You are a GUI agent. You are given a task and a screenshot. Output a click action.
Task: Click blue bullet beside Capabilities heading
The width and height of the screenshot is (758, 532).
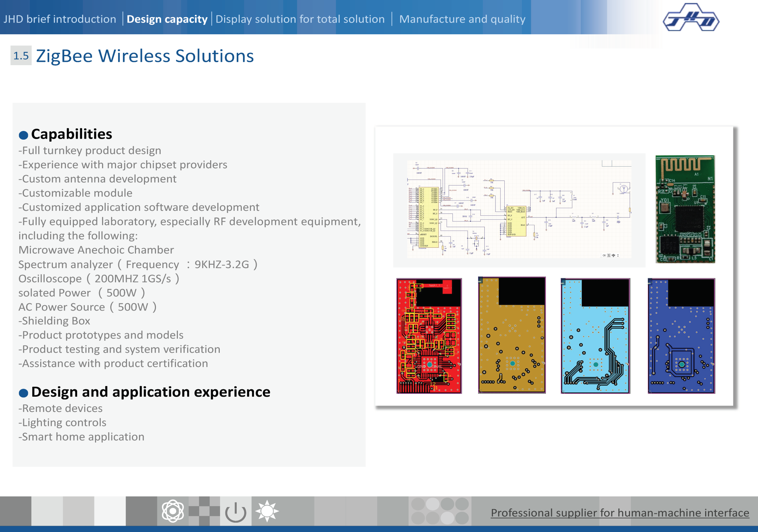[23, 135]
